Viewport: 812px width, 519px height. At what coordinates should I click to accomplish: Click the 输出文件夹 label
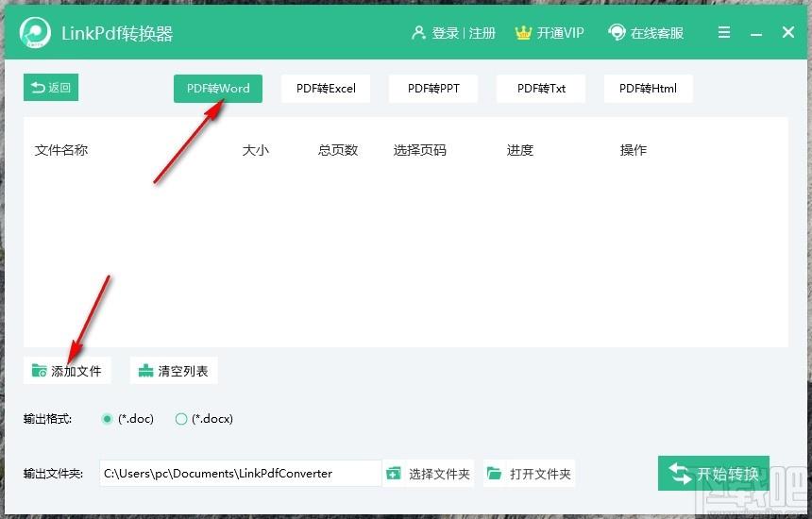click(x=53, y=474)
